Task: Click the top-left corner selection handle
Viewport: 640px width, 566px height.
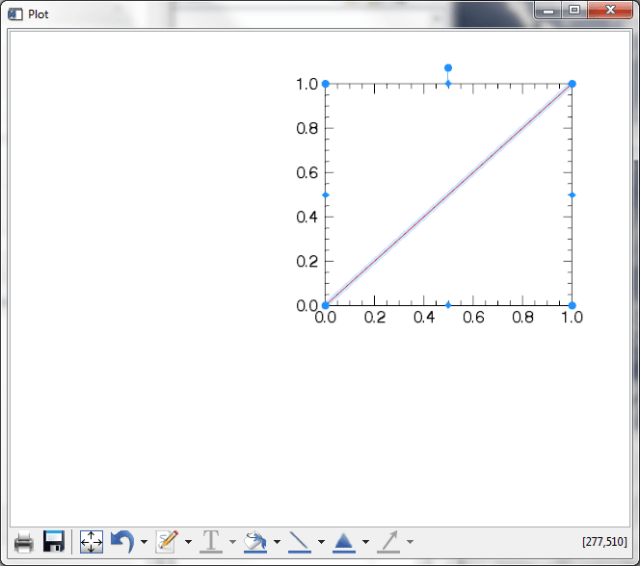Action: pos(325,84)
